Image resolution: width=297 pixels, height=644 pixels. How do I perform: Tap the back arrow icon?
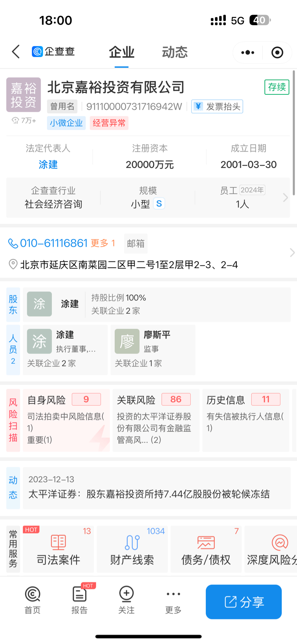click(x=16, y=51)
